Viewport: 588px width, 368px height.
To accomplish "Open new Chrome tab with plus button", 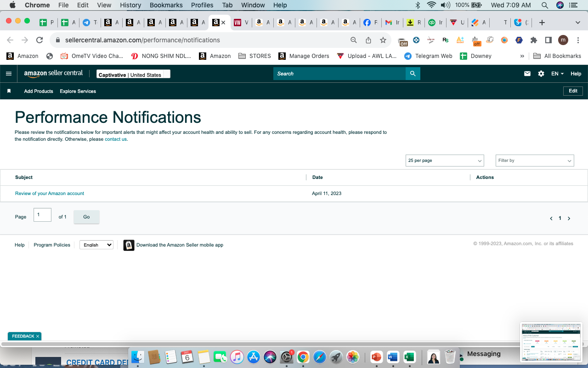I will point(542,23).
